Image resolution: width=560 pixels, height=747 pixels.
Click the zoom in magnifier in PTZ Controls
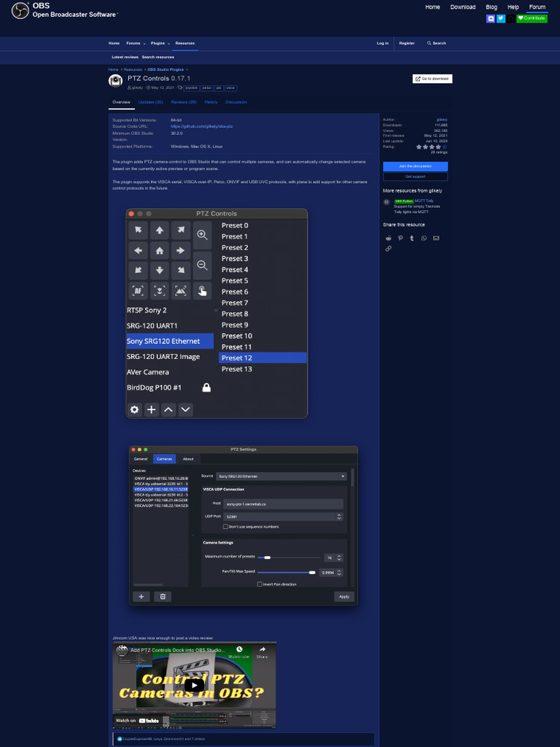(203, 236)
